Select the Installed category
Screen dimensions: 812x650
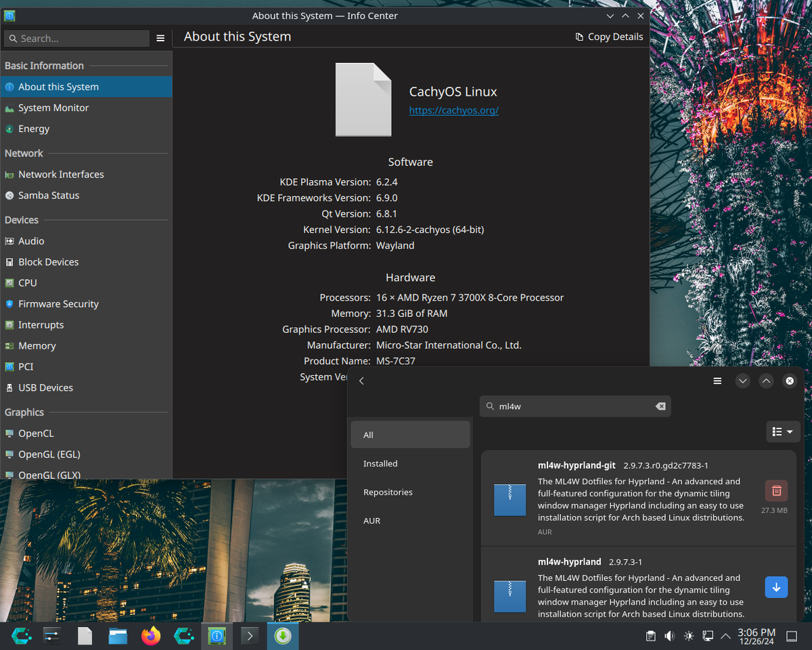tap(410, 463)
